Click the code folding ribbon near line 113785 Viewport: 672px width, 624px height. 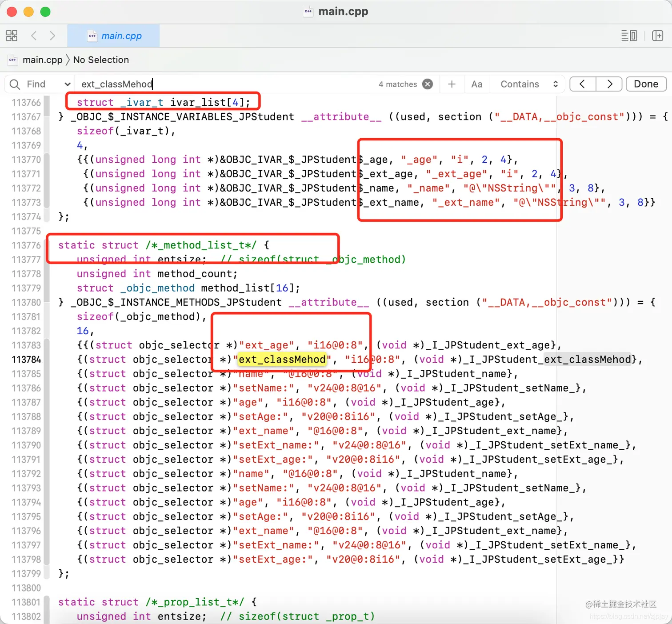point(46,374)
